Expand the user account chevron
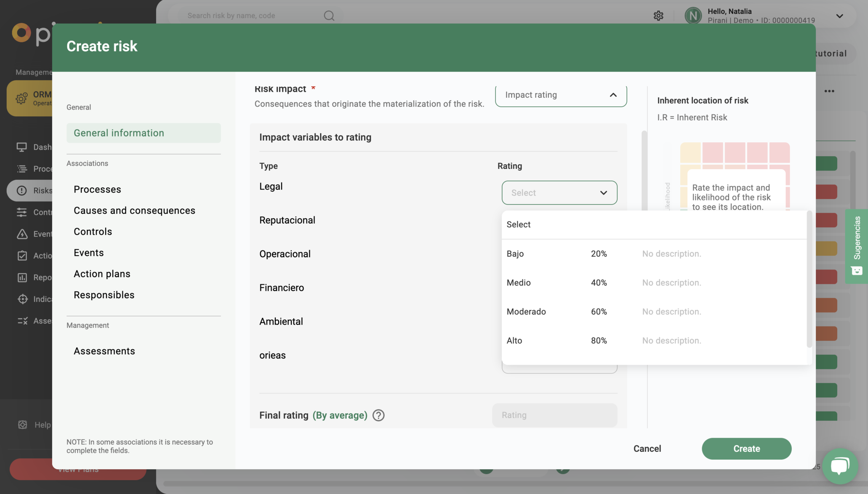Image resolution: width=868 pixels, height=494 pixels. point(839,16)
